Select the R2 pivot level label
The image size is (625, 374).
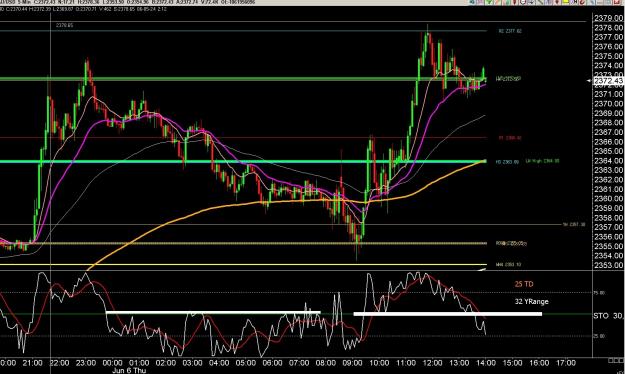click(x=510, y=31)
